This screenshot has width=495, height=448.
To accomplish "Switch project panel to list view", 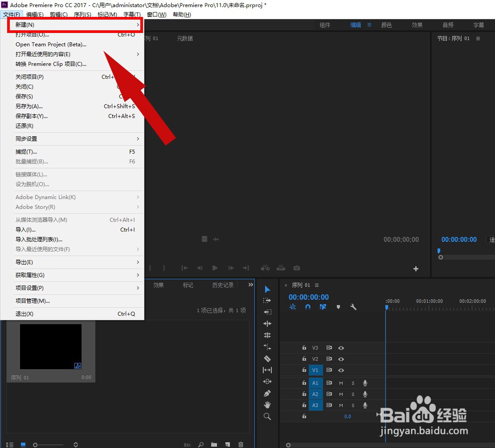I will pyautogui.click(x=10, y=444).
